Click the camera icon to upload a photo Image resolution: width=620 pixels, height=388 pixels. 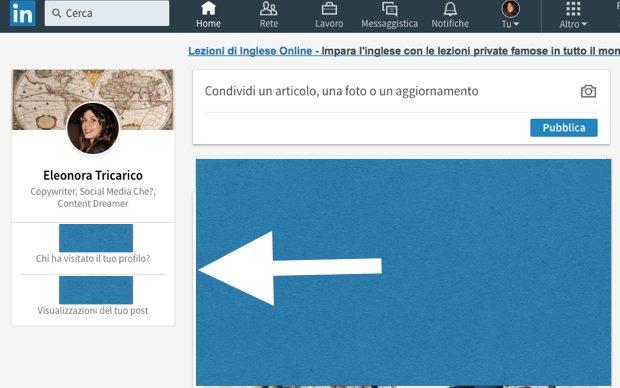pyautogui.click(x=588, y=91)
